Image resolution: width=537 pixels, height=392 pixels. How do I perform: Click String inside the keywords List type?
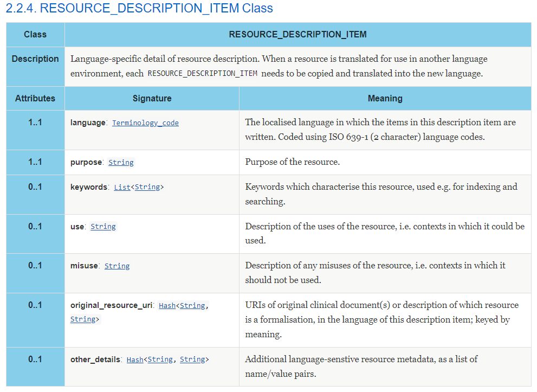click(147, 187)
